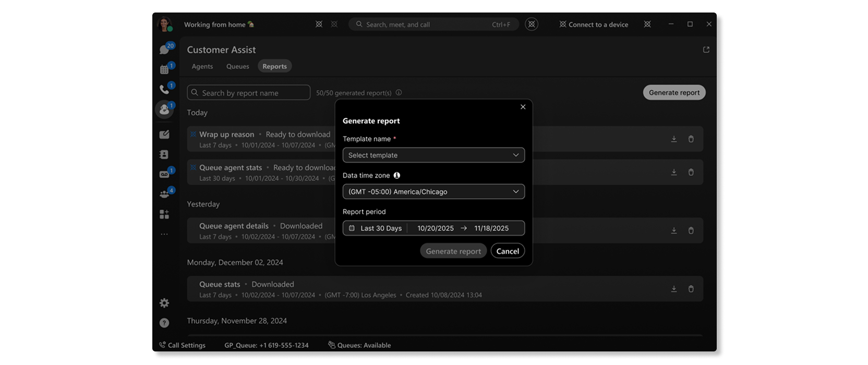This screenshot has width=868, height=365.
Task: Delete the Queue agent stats report
Action: 691,172
